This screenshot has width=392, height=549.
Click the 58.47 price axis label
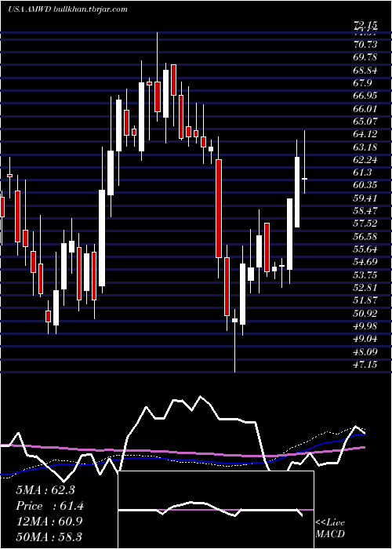click(365, 211)
